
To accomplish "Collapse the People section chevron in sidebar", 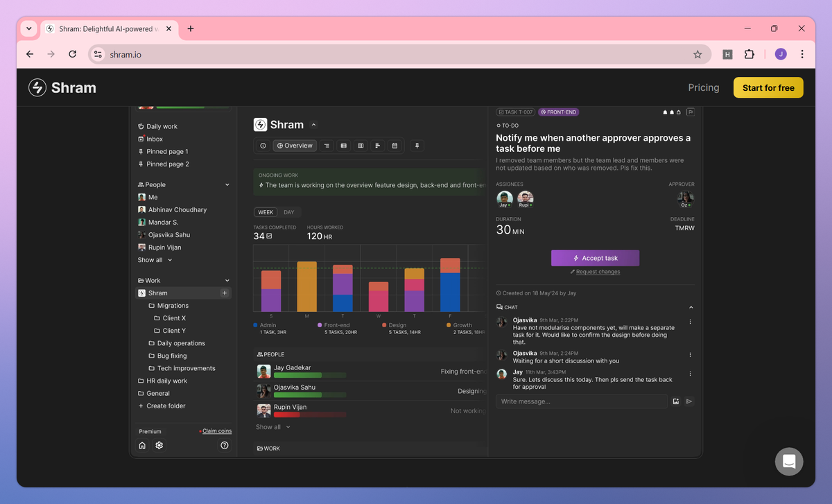I will pos(227,185).
